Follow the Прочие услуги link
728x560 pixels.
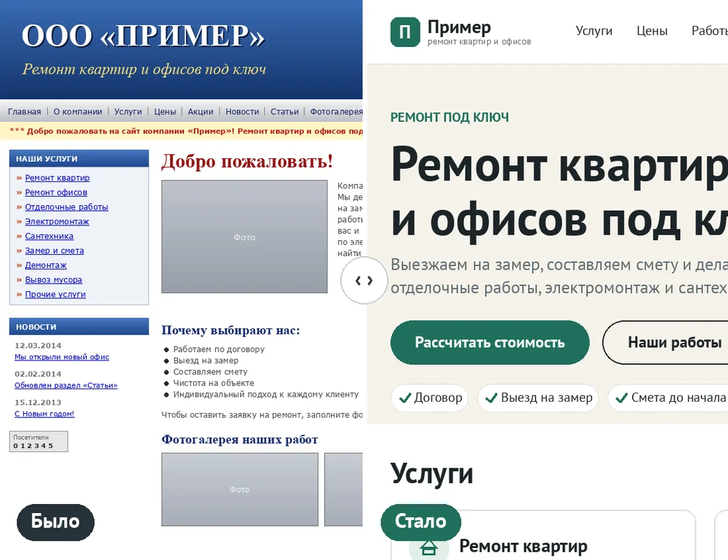click(55, 294)
